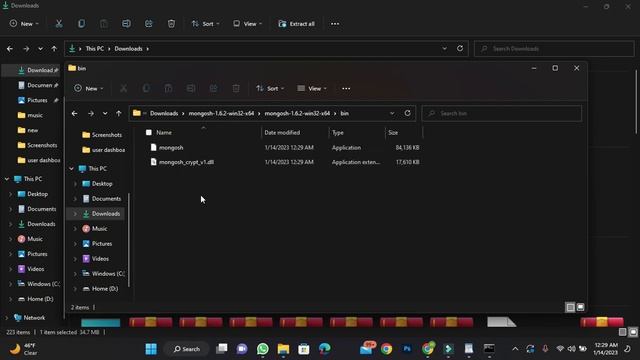Click Extract all in Downloads window toolbar
Image resolution: width=640 pixels, height=360 pixels.
(x=297, y=24)
